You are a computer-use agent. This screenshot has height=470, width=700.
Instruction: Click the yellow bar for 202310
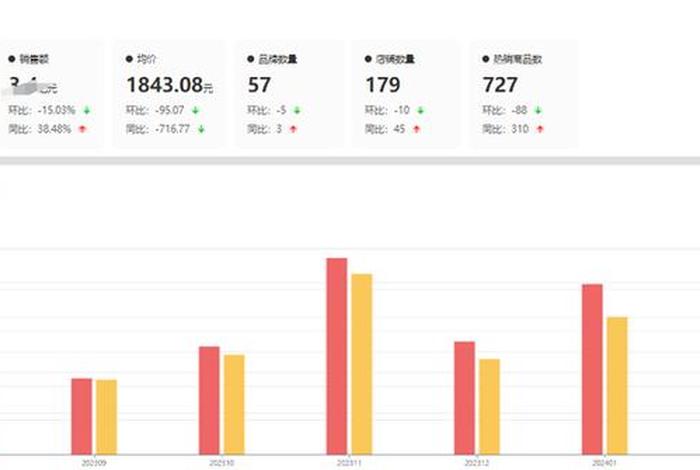[x=234, y=405]
